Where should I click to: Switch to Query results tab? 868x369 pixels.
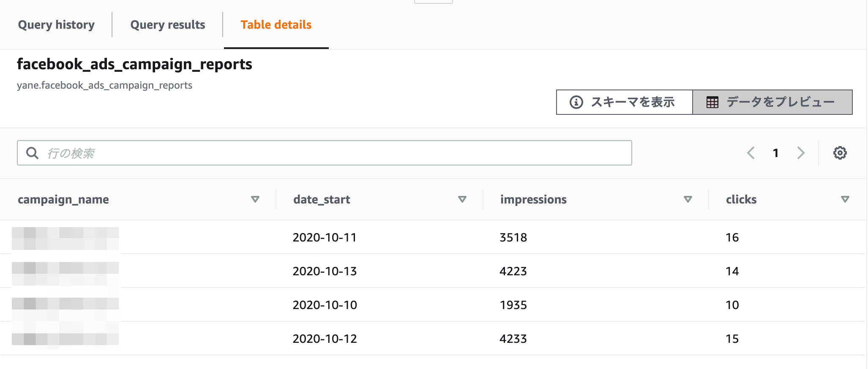168,25
